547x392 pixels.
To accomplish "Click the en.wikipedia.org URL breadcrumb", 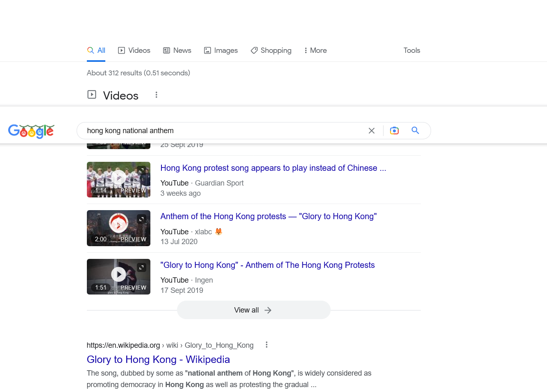I will [170, 345].
